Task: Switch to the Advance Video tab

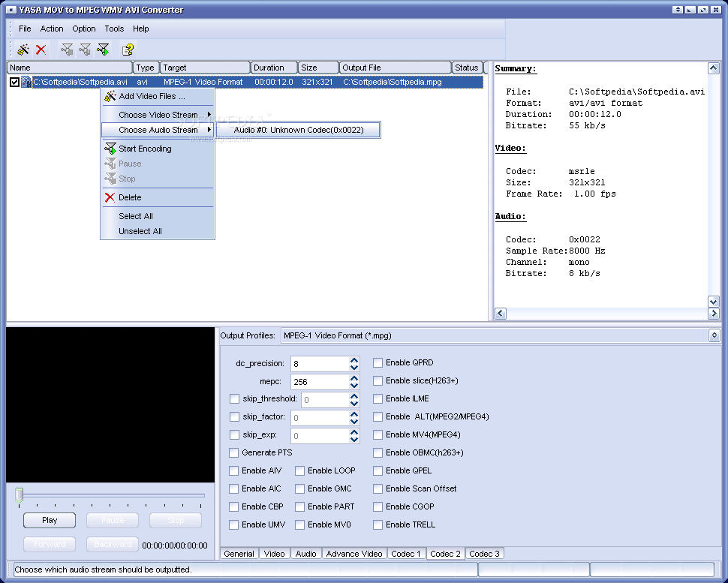Action: click(x=353, y=554)
